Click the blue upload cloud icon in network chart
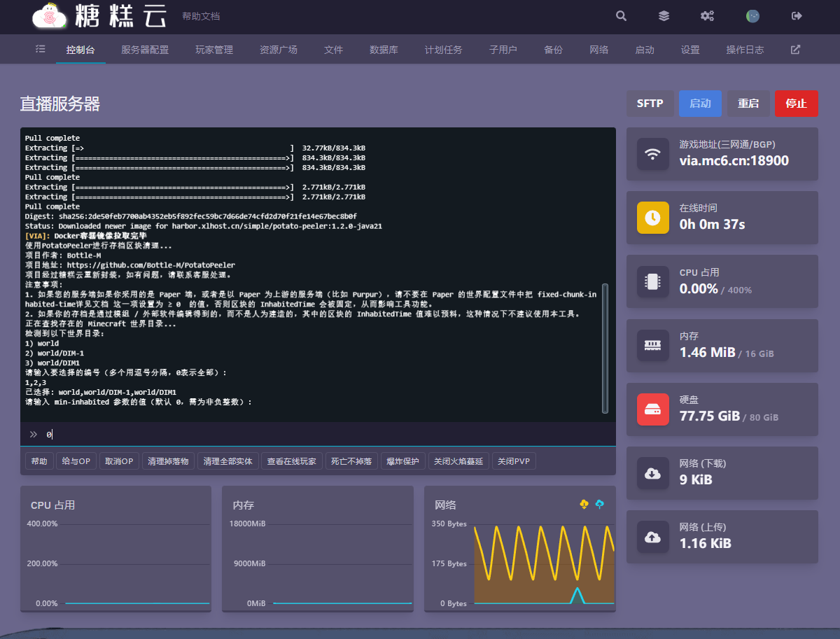Viewport: 840px width, 639px height. pyautogui.click(x=600, y=505)
